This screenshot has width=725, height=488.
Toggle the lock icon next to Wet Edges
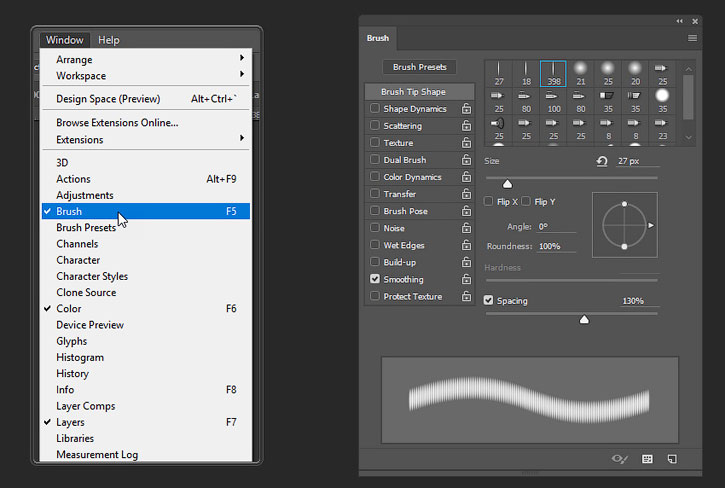click(x=467, y=246)
